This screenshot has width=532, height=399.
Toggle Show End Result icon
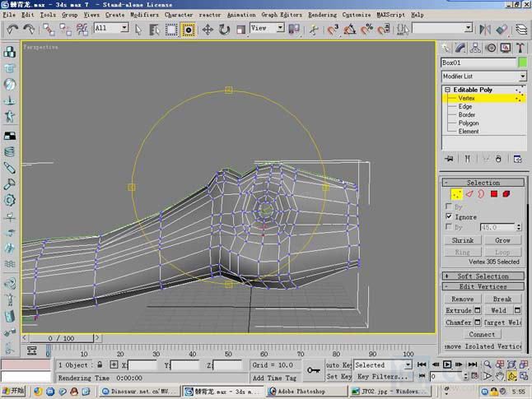(467, 159)
